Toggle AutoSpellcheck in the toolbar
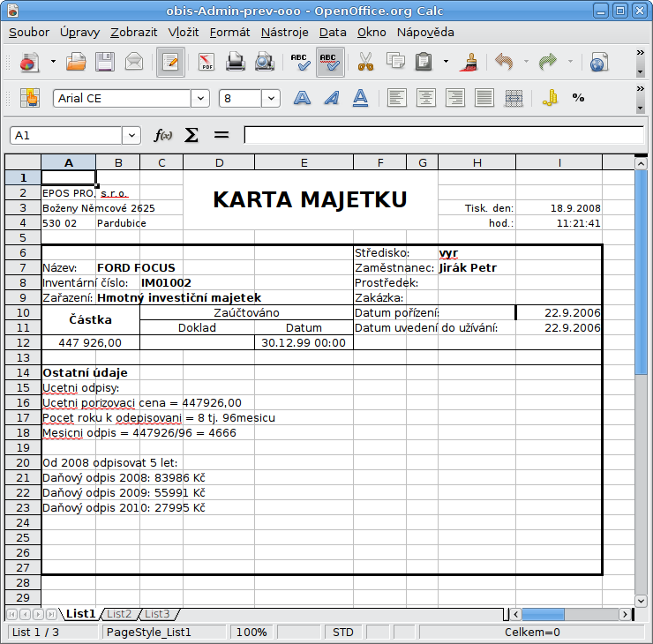 329,63
